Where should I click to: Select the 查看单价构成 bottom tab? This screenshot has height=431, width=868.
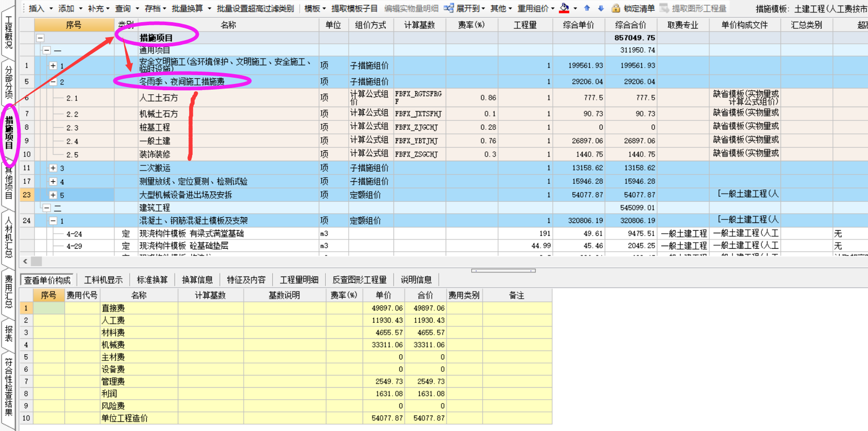(x=47, y=280)
